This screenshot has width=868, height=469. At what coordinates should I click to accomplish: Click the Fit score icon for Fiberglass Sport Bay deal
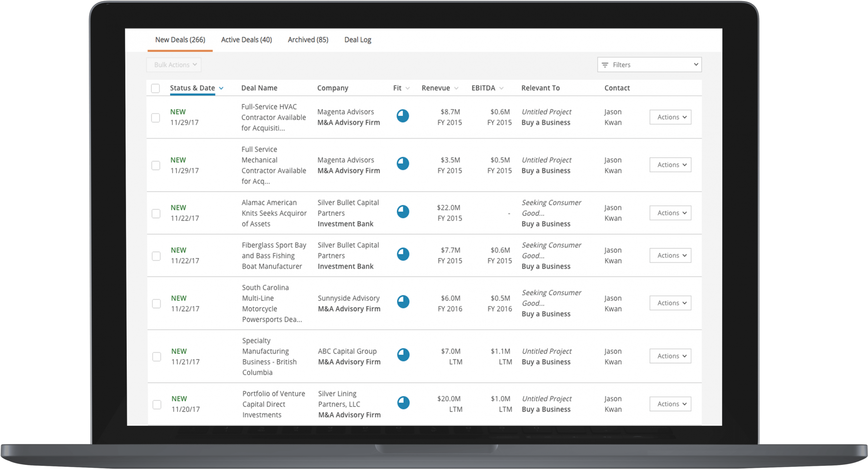[x=403, y=255]
